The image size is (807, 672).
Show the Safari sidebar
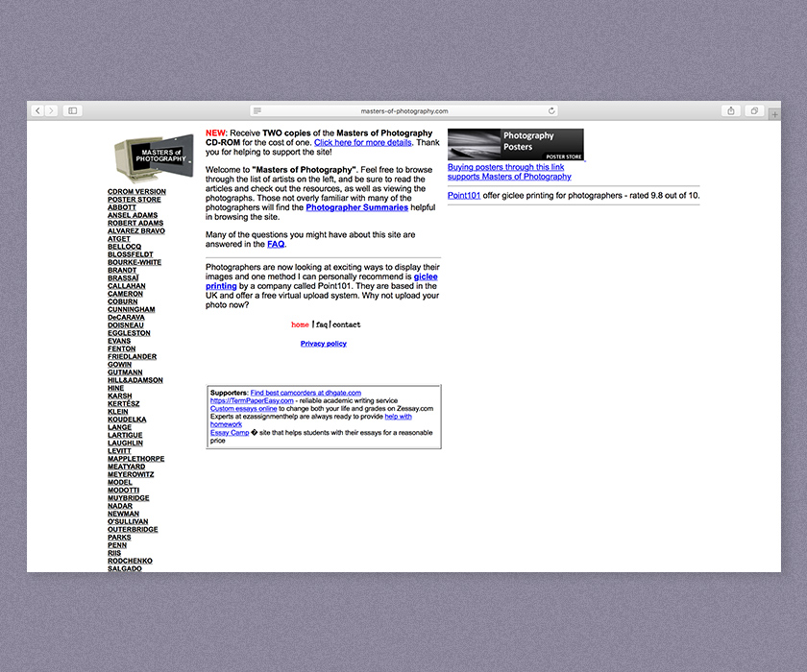[72, 110]
